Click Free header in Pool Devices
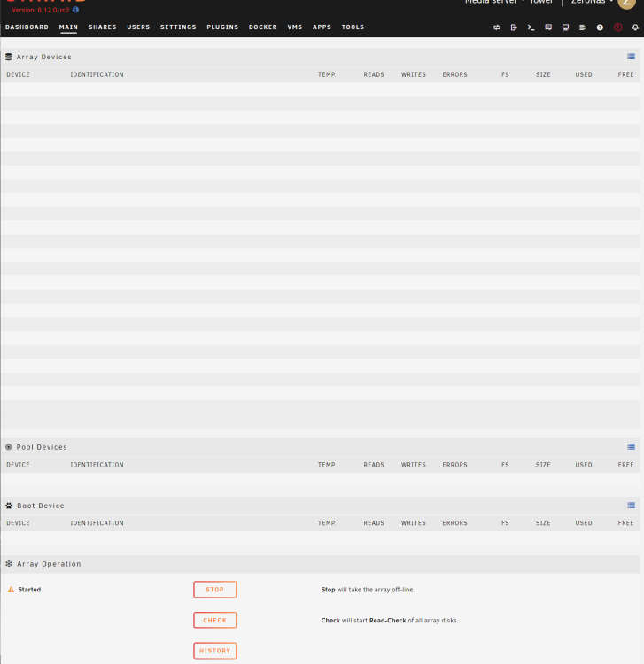This screenshot has height=664, width=644. click(x=625, y=465)
